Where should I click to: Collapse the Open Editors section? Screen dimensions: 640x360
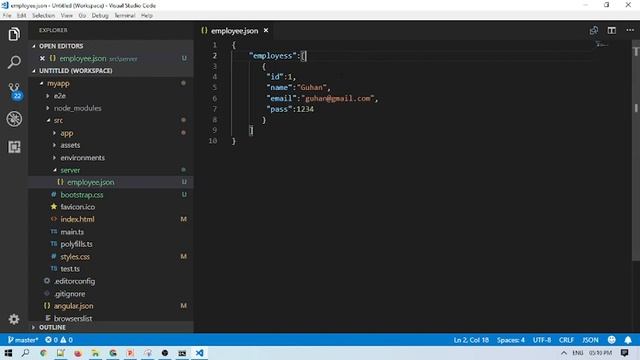click(x=61, y=46)
